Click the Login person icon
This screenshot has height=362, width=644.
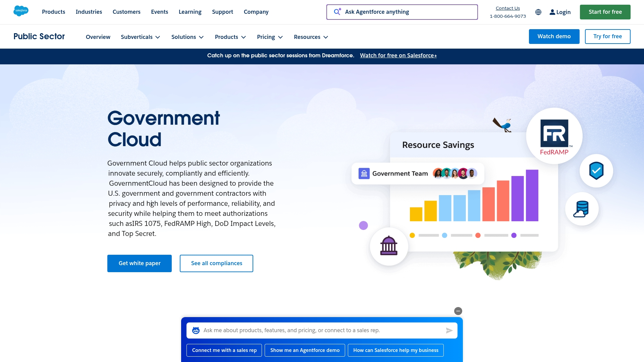[x=552, y=12]
